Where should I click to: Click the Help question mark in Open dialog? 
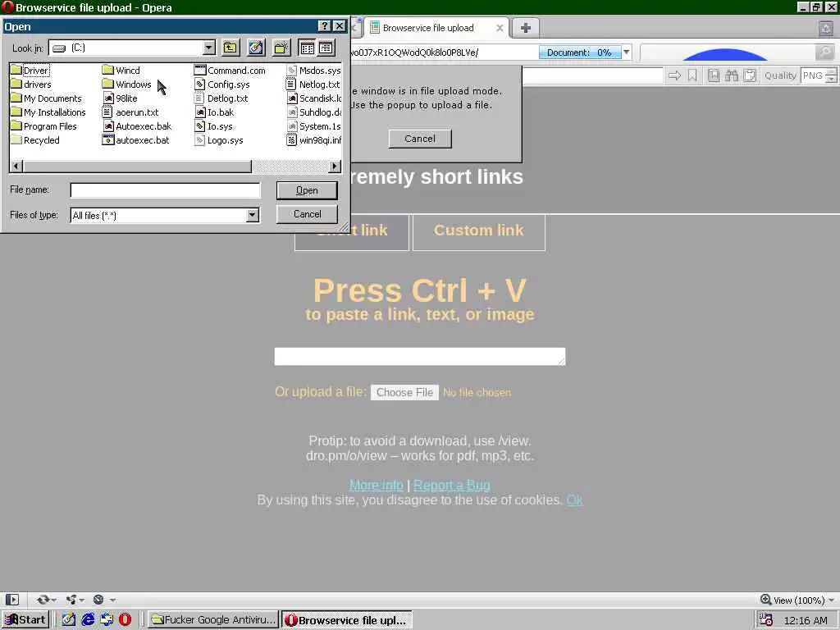(325, 25)
